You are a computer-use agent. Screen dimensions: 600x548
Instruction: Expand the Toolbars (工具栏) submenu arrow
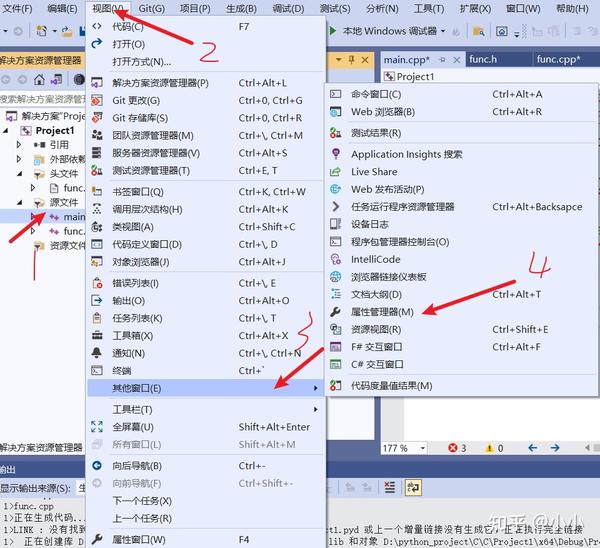click(x=315, y=409)
